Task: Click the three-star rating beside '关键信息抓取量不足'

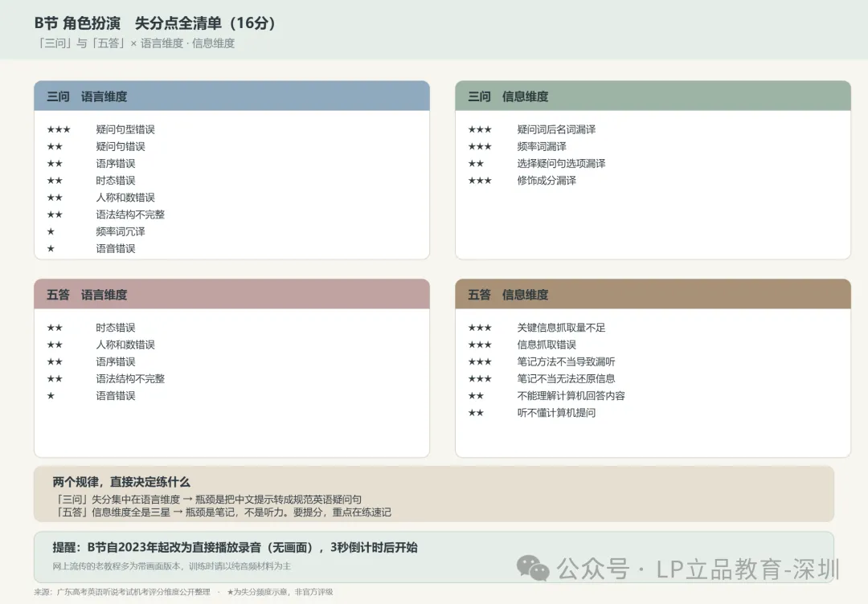Action: point(480,328)
